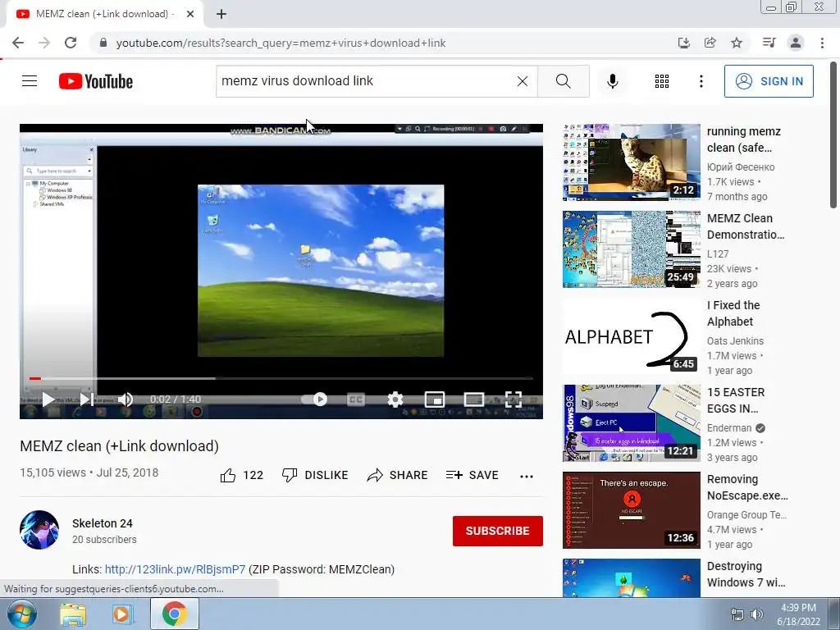Screen dimensions: 840x630
Task: Open YouTube settings three-dot menu
Action: 701,81
